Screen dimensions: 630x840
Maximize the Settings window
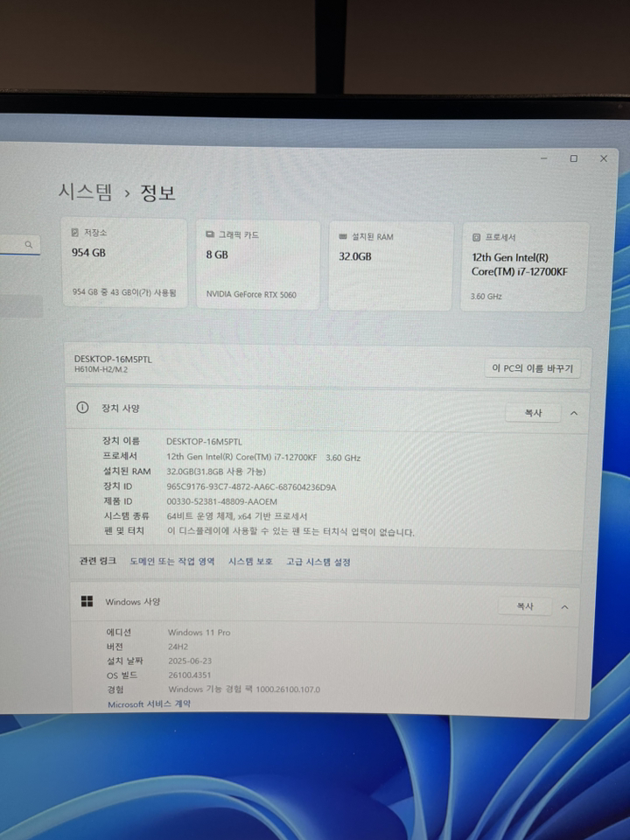(x=573, y=158)
